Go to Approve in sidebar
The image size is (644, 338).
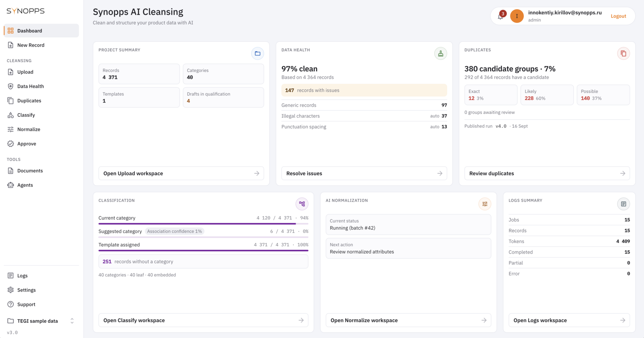point(41,144)
